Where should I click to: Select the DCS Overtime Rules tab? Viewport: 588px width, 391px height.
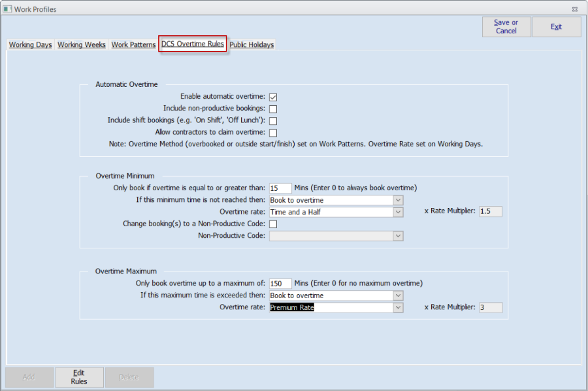coord(193,44)
